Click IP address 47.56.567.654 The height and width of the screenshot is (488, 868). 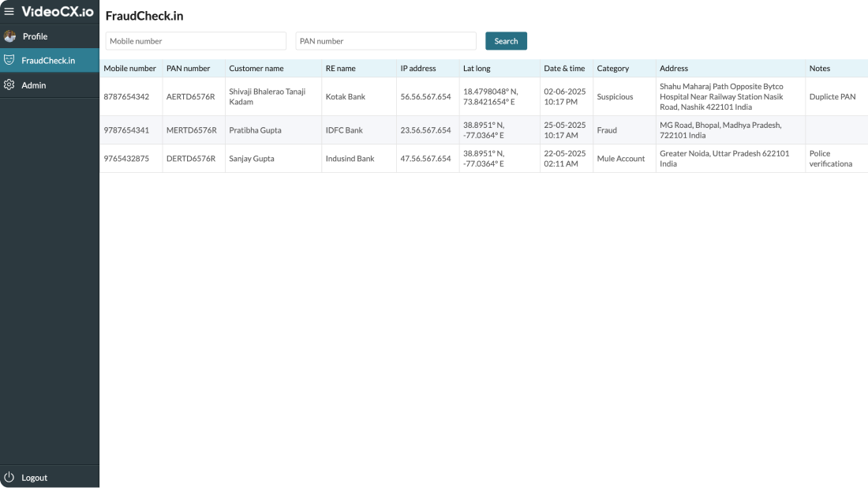425,159
